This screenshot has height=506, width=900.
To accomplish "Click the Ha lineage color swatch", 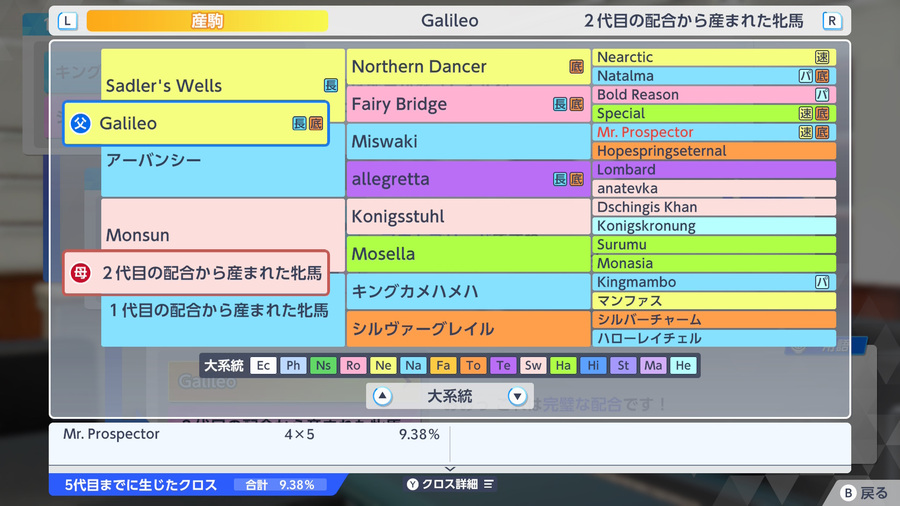I will click(x=563, y=365).
